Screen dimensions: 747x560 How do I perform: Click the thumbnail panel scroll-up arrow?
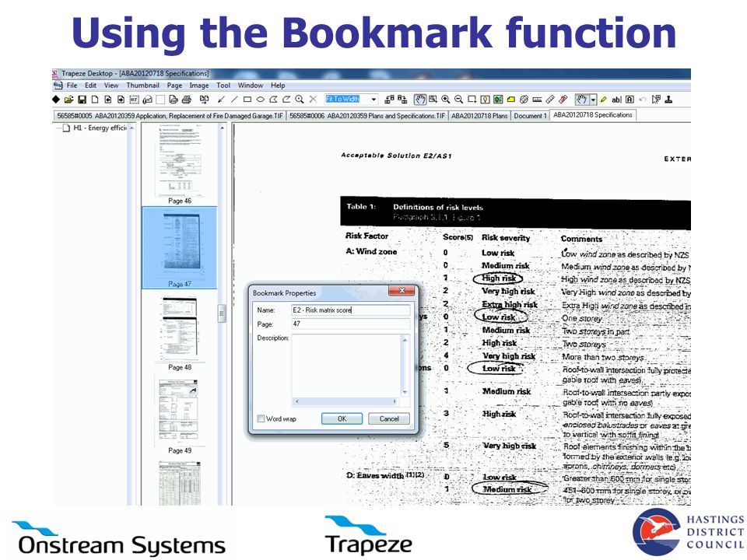222,128
